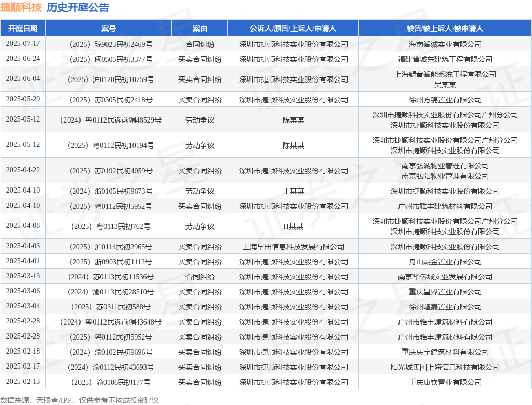Click defendant name 吴某某

pyautogui.click(x=445, y=85)
